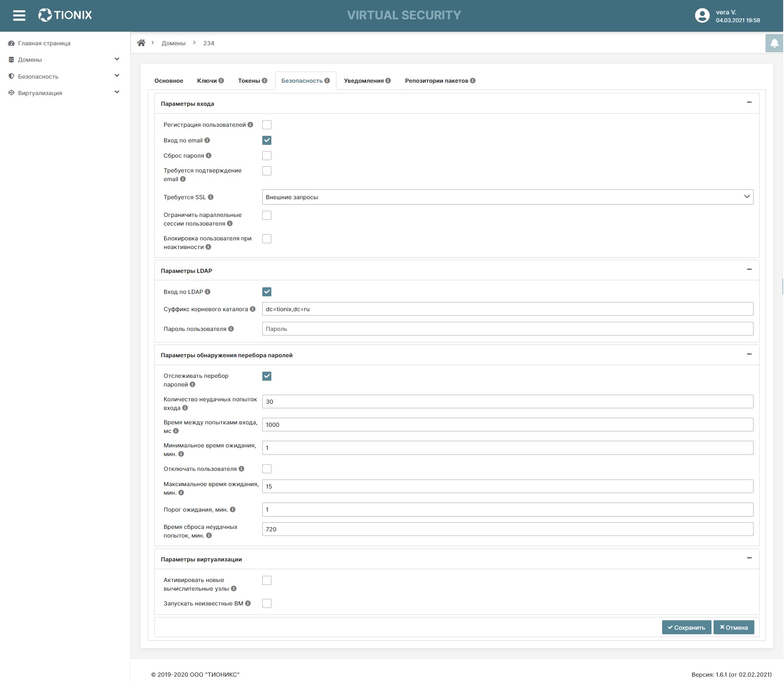Collapse the Параметры LDAP section

coord(749,270)
